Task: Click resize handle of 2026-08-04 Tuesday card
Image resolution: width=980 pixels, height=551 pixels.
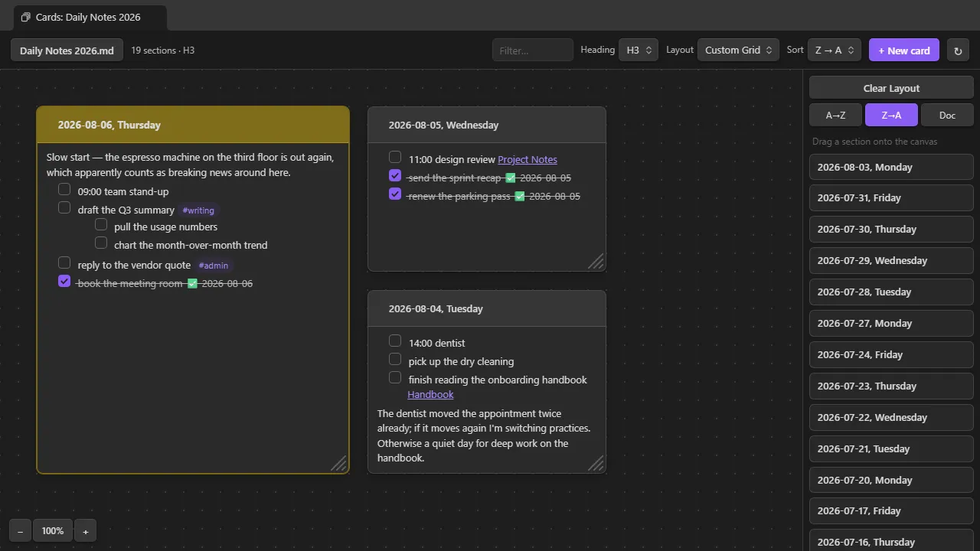Action: [596, 463]
